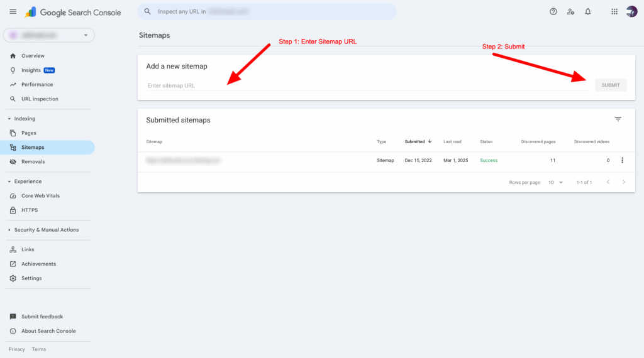Screen dimensions: 644x358
Task: Click the HTTPS lock icon
Action: (13, 210)
